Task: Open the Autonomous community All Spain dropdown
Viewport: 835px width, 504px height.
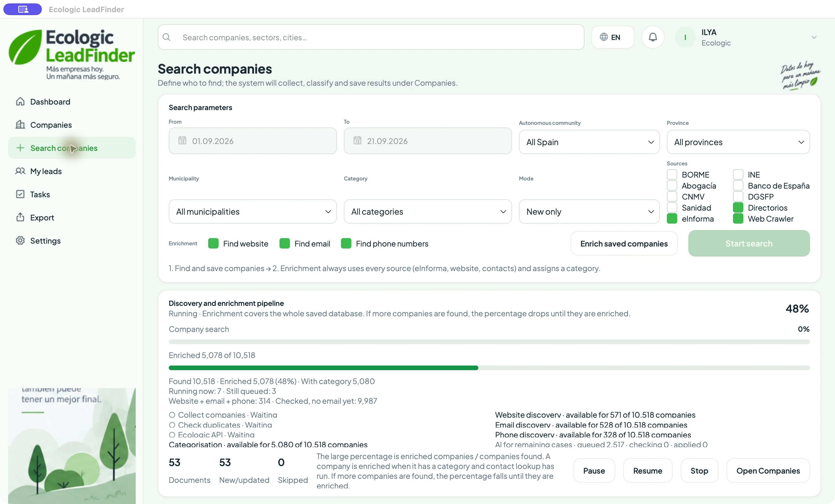Action: pos(589,142)
